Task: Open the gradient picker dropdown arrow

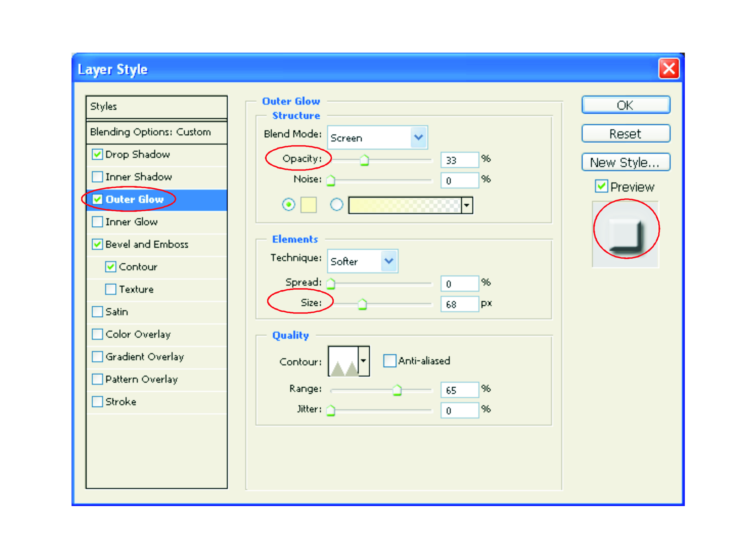Action: pos(467,205)
